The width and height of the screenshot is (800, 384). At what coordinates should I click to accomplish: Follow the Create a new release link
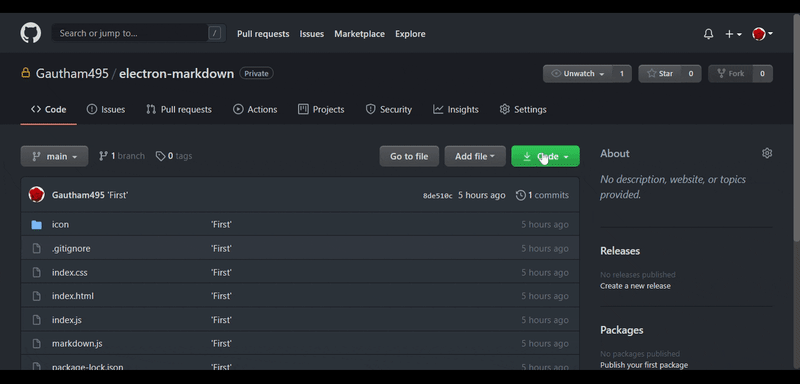point(635,286)
